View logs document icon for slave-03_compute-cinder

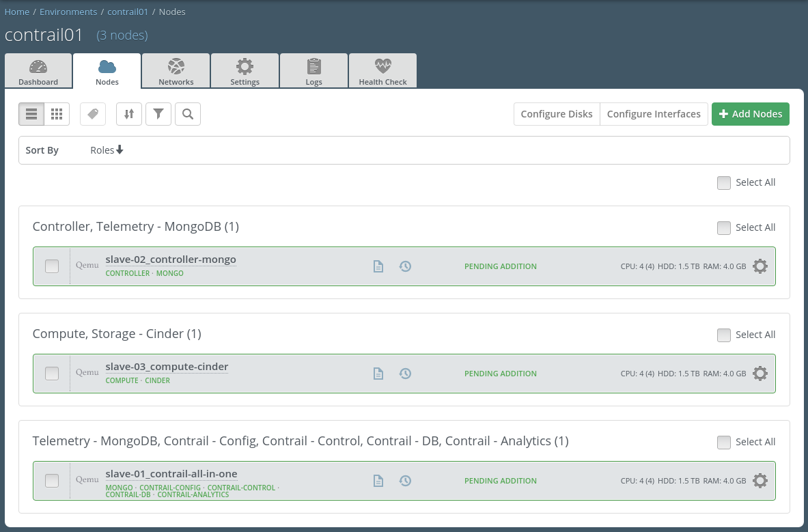[378, 374]
